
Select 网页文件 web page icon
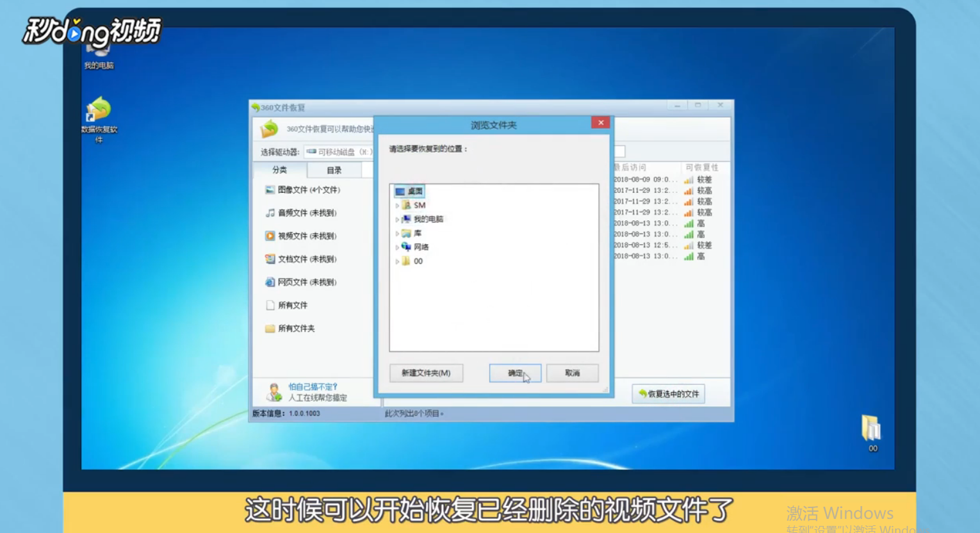point(270,282)
